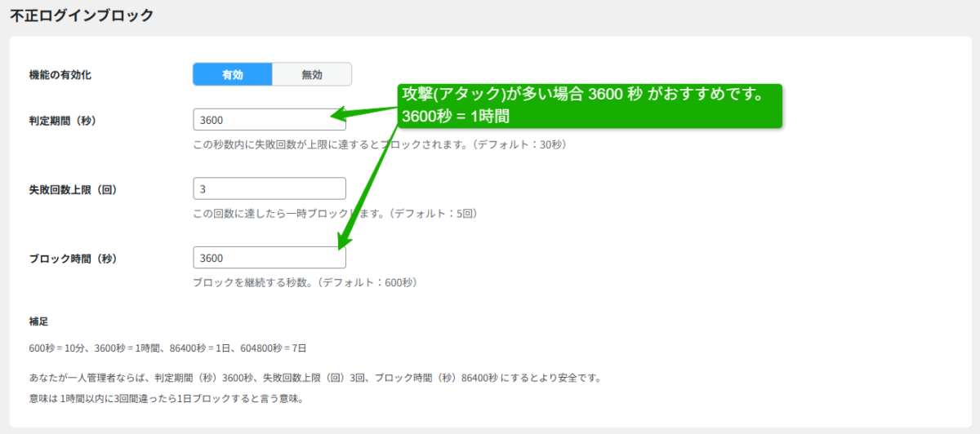Click the green arrowhead pointing at ブロック時間 field
This screenshot has width=980, height=434.
click(343, 241)
